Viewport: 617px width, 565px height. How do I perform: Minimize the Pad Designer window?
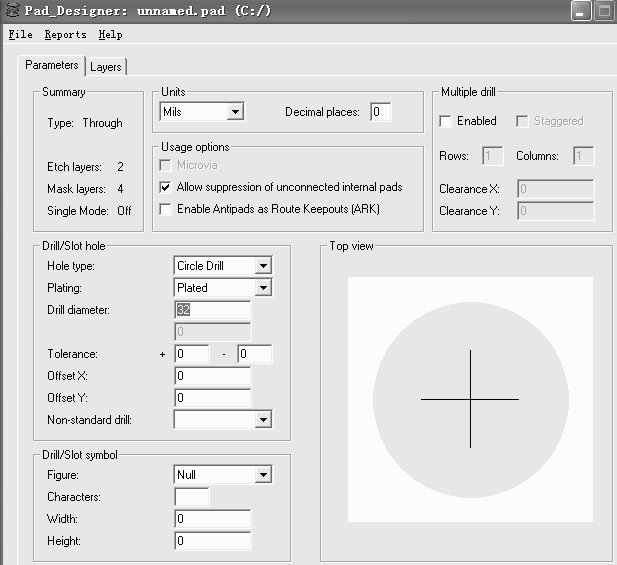click(581, 10)
